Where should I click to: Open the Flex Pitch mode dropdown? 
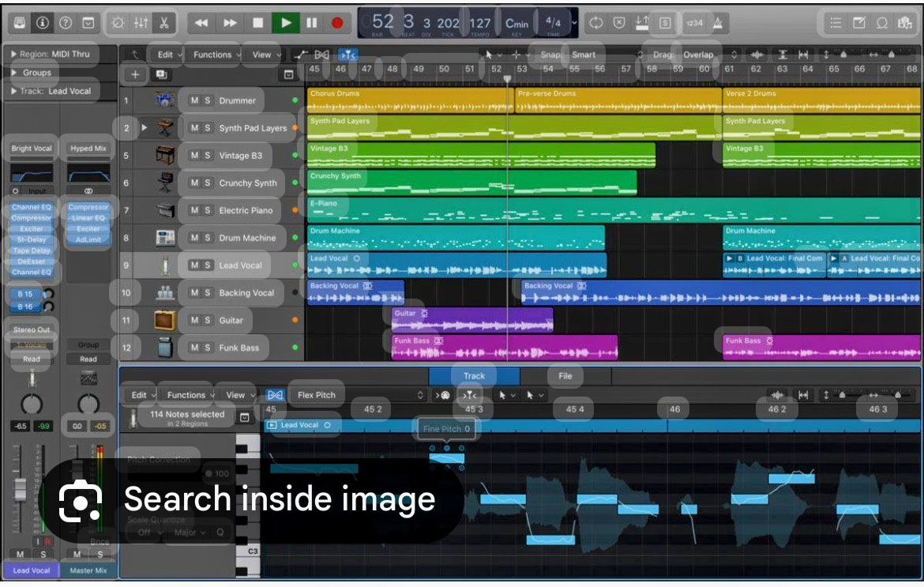(x=361, y=396)
